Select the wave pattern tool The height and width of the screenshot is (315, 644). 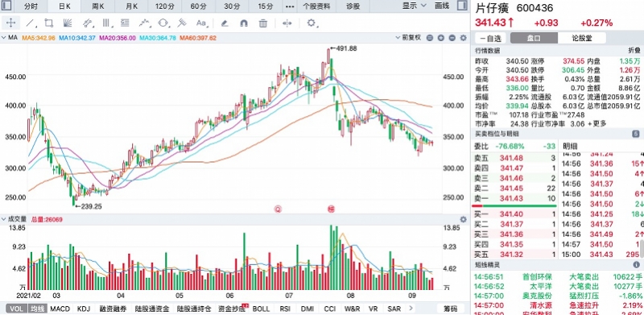[x=144, y=23]
